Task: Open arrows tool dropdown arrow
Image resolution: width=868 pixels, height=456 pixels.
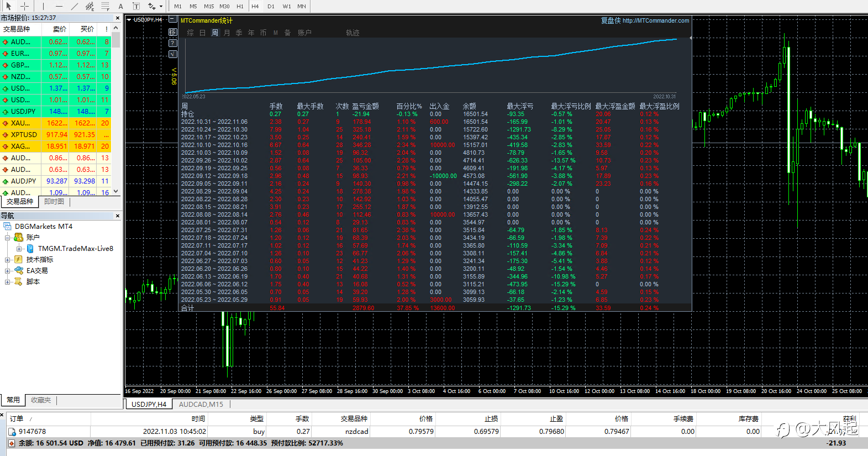Action: tap(161, 7)
